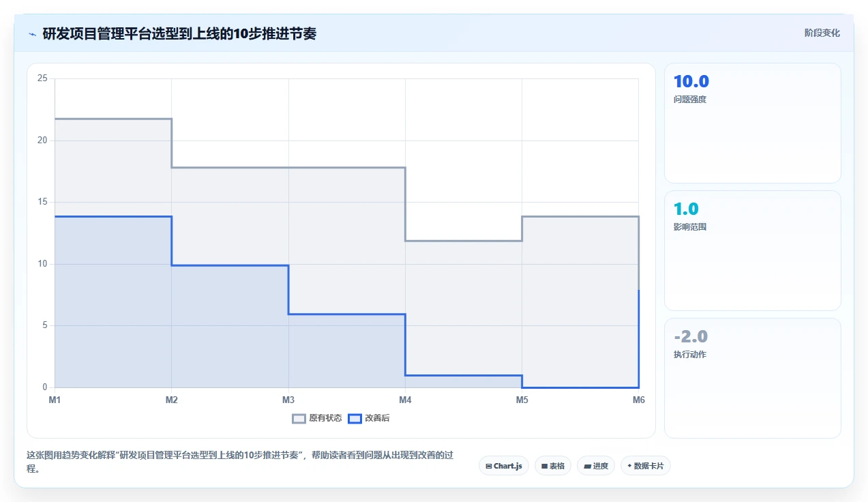This screenshot has width=868, height=502.
Task: Toggle the 改善后 legend swatch
Action: [355, 418]
